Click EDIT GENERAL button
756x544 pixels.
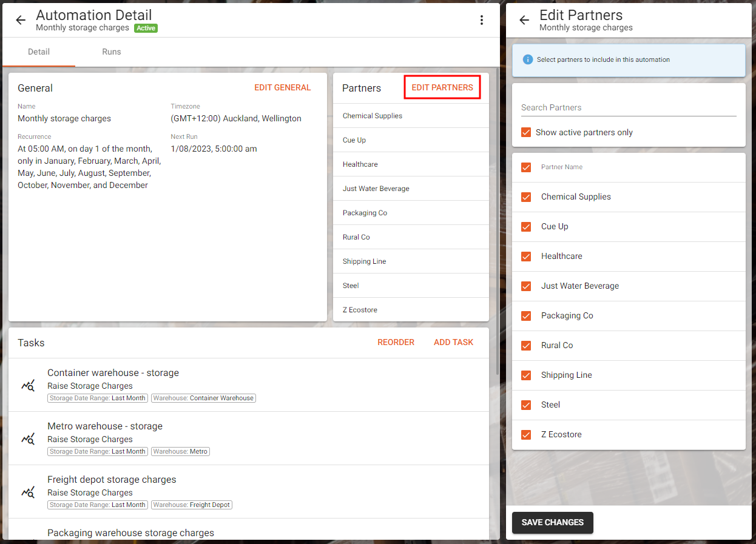click(283, 88)
